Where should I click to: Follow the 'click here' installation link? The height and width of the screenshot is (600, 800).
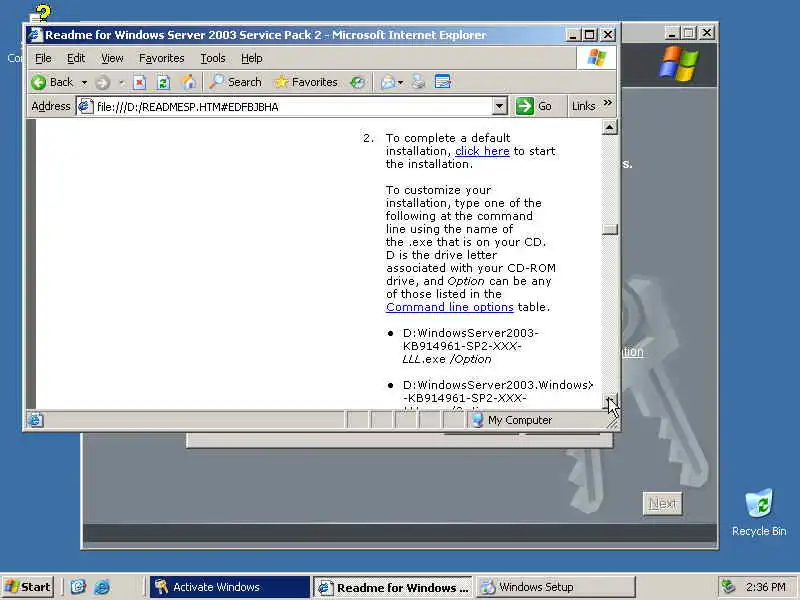click(482, 151)
